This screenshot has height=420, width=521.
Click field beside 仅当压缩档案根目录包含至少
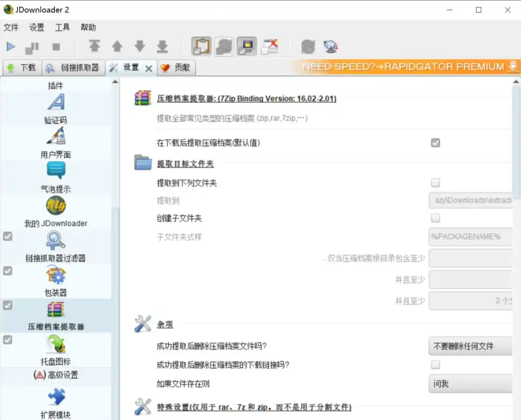point(470,258)
